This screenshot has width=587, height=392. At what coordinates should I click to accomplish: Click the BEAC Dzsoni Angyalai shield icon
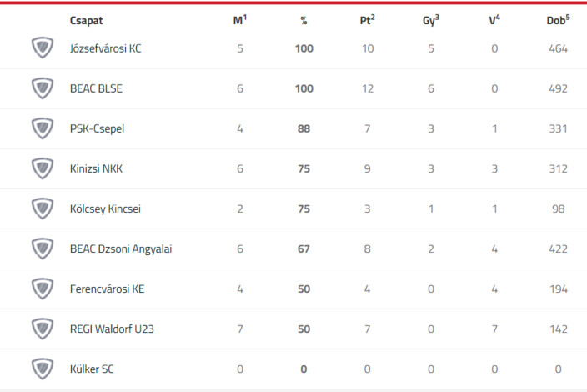pos(43,249)
